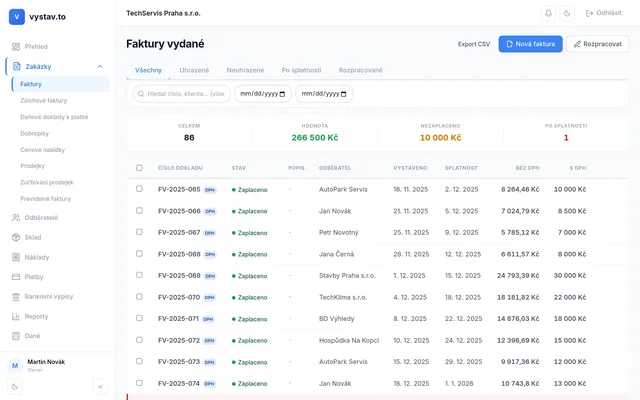This screenshot has height=400, width=640.
Task: Collapse sidebar with double-chevron icon
Action: click(100, 387)
